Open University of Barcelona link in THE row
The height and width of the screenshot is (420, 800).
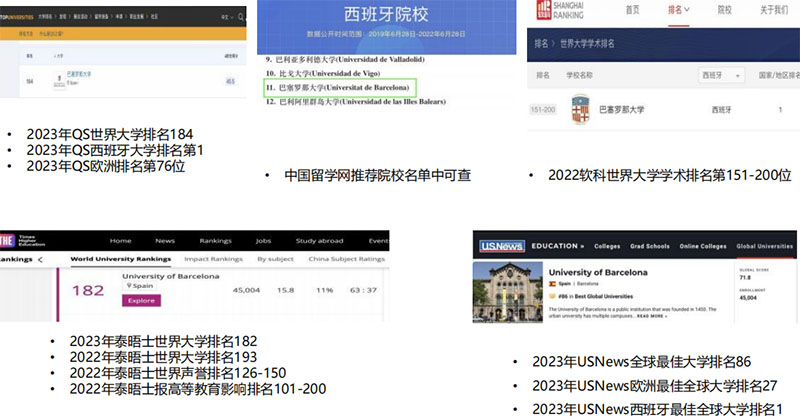pyautogui.click(x=171, y=276)
